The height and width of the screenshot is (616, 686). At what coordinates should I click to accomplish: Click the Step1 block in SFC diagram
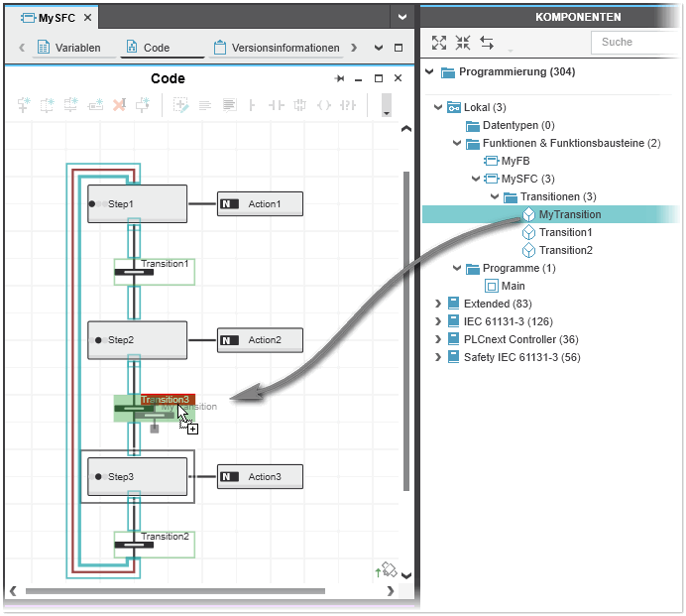click(x=137, y=203)
